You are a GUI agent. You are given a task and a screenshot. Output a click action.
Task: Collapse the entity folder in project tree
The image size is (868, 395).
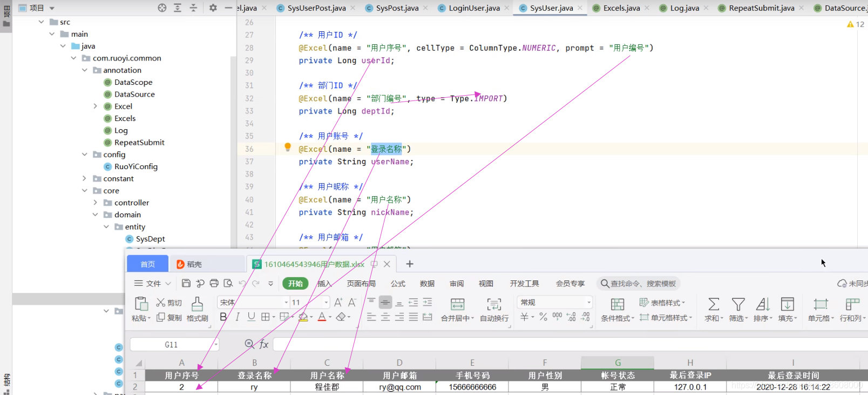[x=106, y=227]
